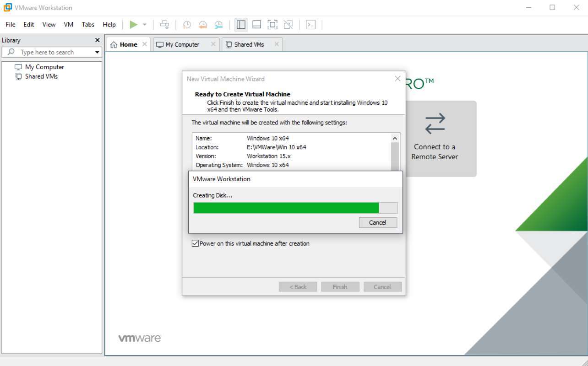Activate Unity mode with the crossed-screen icon
Image resolution: width=588 pixels, height=366 pixels.
point(288,24)
